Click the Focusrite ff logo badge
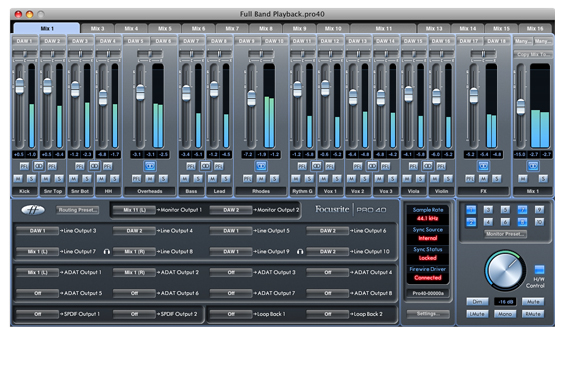This screenshot has height=369, width=566. [x=33, y=210]
